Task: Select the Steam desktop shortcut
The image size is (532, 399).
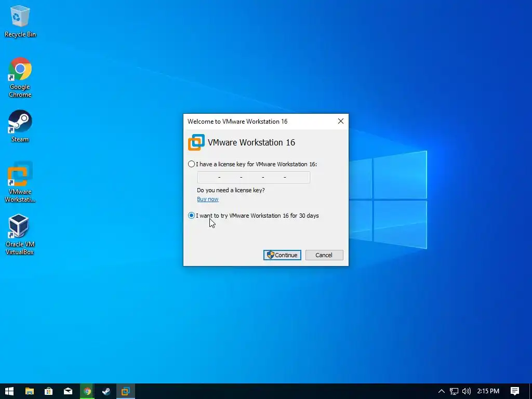Action: click(x=20, y=126)
